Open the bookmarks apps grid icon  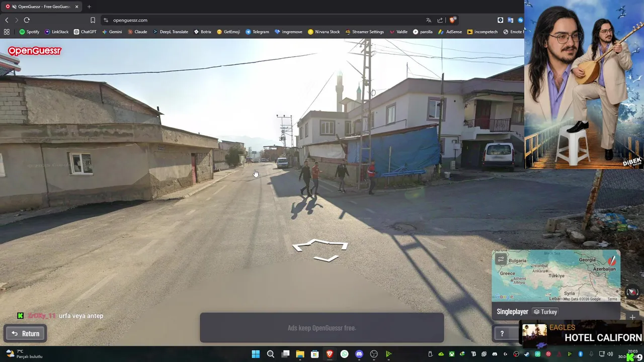(7, 32)
